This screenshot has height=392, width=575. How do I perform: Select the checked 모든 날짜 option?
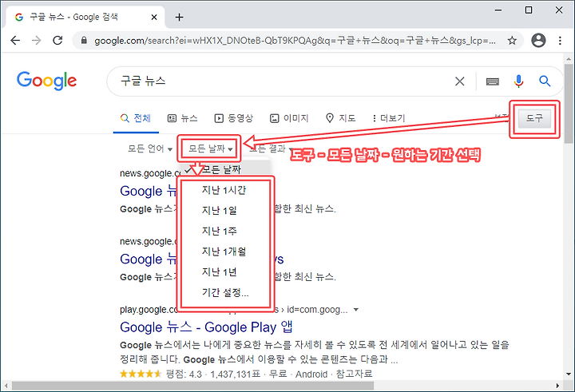tap(224, 169)
